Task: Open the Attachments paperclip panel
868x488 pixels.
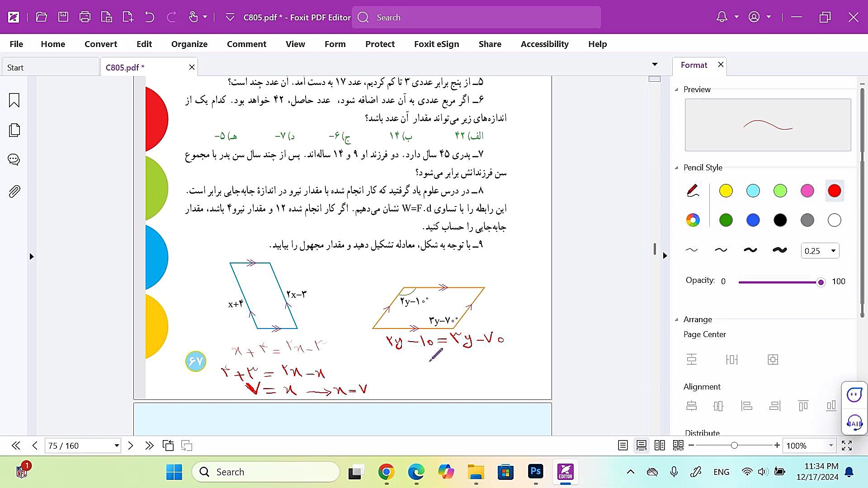Action: [x=14, y=192]
